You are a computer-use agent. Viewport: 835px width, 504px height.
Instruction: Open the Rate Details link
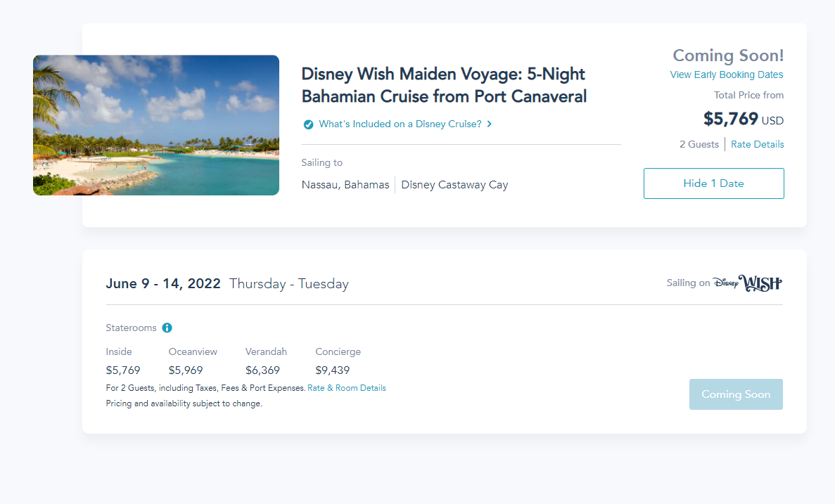click(757, 144)
